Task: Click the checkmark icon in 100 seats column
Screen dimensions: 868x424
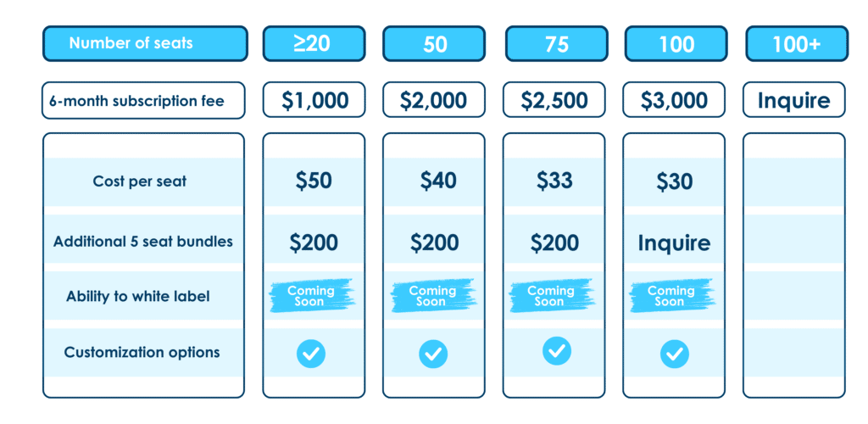Action: click(x=674, y=354)
